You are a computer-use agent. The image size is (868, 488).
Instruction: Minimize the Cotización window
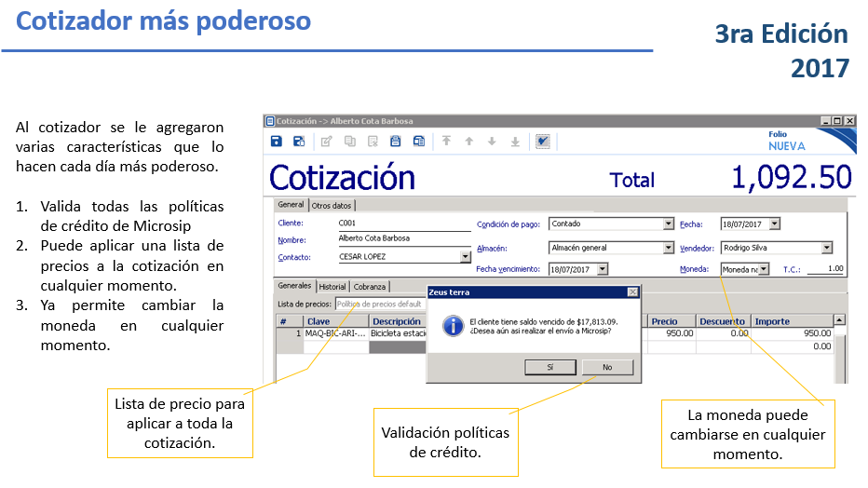(825, 121)
